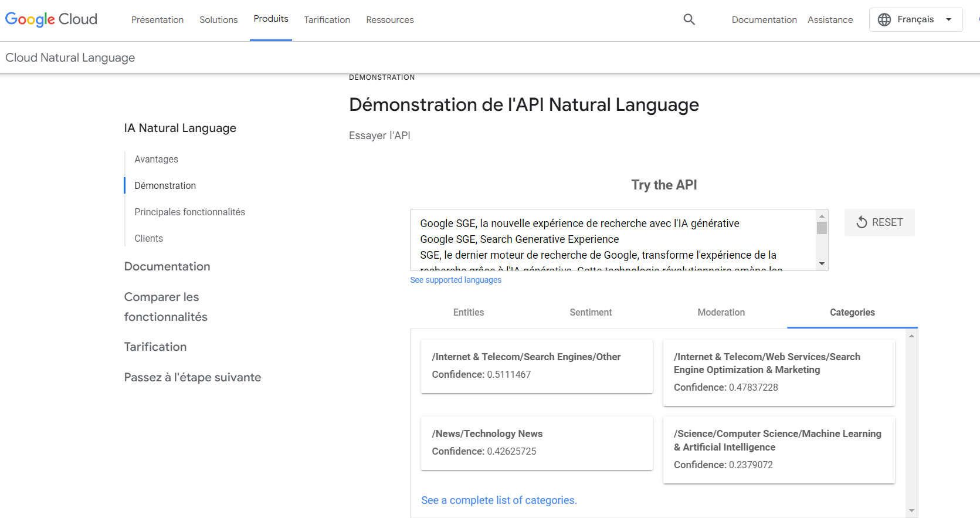Open the sidebar Documentation section
The image size is (980, 518).
(x=167, y=266)
